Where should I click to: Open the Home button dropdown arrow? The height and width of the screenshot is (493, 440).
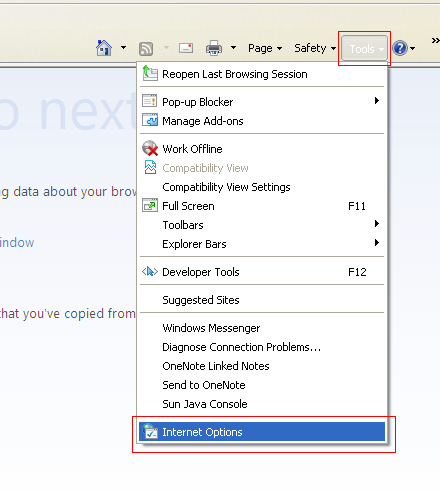(x=123, y=48)
